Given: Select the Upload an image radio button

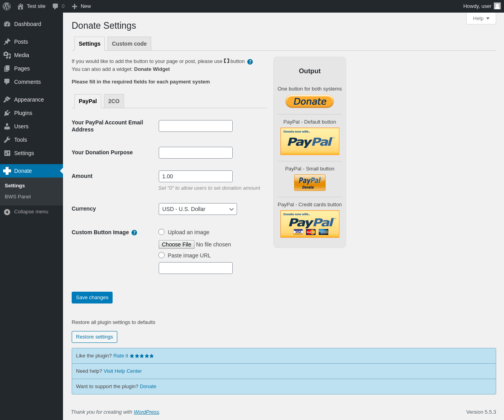Looking at the screenshot, I should [161, 232].
